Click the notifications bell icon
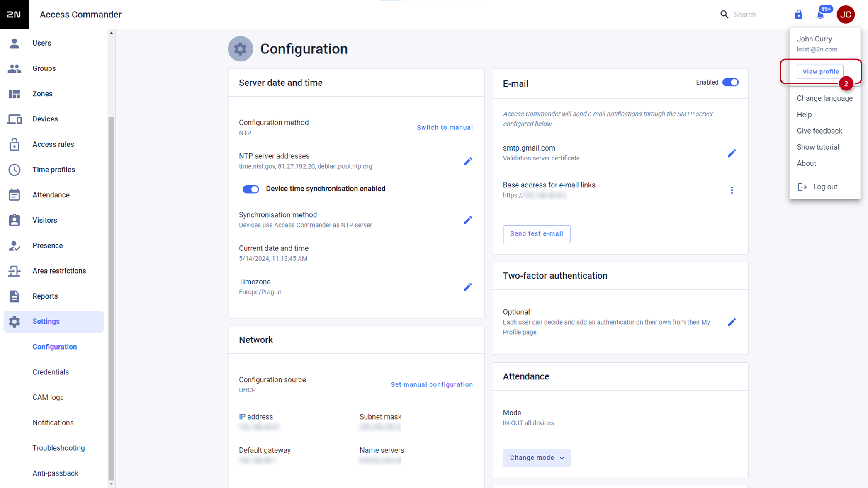Viewport: 868px width, 488px height. (x=820, y=15)
